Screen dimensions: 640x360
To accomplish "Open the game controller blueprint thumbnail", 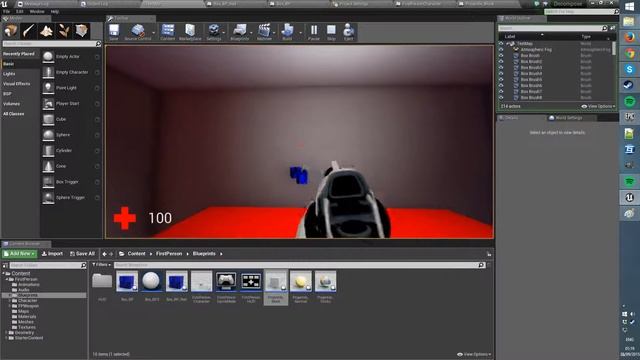I will click(x=226, y=281).
